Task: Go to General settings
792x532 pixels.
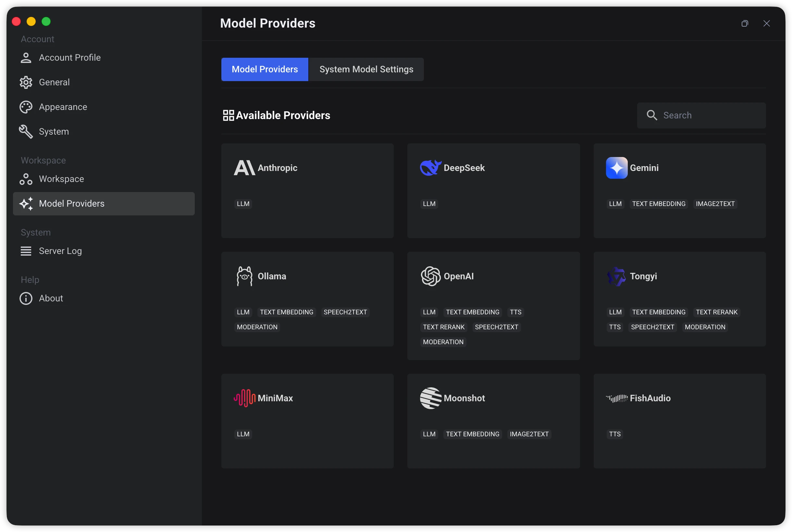Action: pos(104,82)
